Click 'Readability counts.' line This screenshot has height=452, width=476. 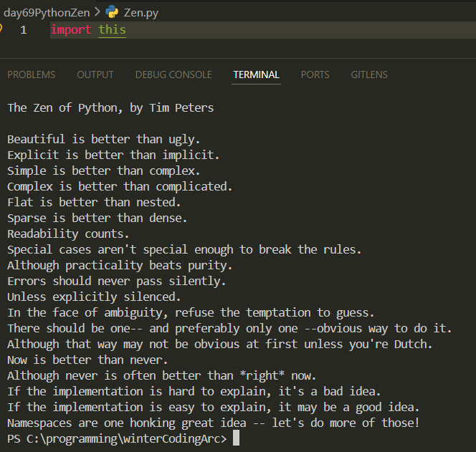coord(68,234)
